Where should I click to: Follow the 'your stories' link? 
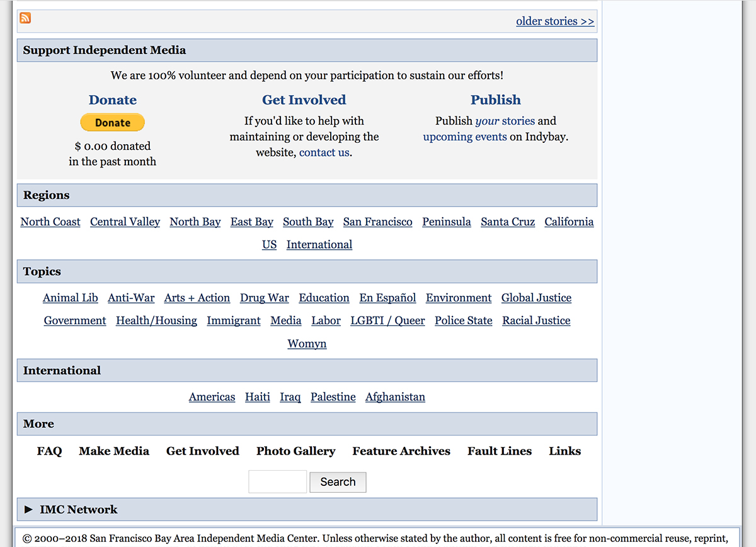[x=505, y=121]
